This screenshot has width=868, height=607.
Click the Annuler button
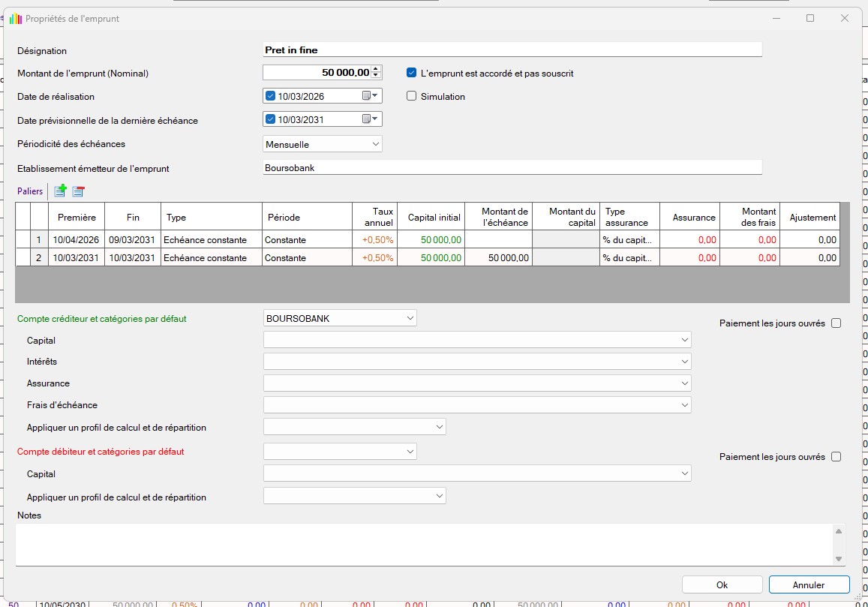coord(808,585)
